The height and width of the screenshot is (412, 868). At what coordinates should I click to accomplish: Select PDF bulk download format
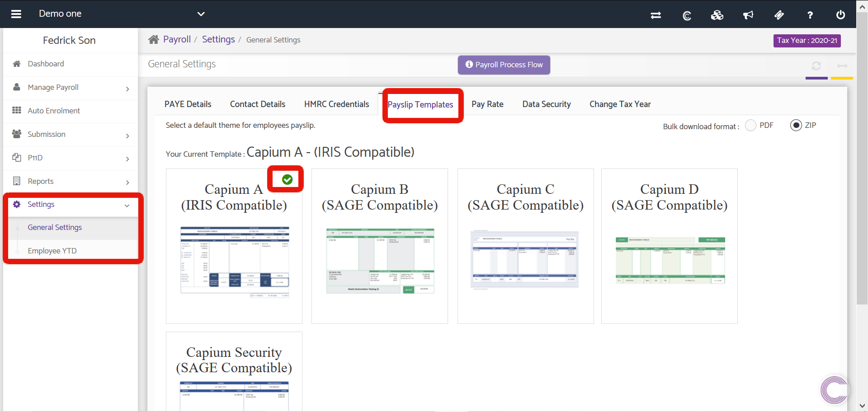(x=750, y=125)
